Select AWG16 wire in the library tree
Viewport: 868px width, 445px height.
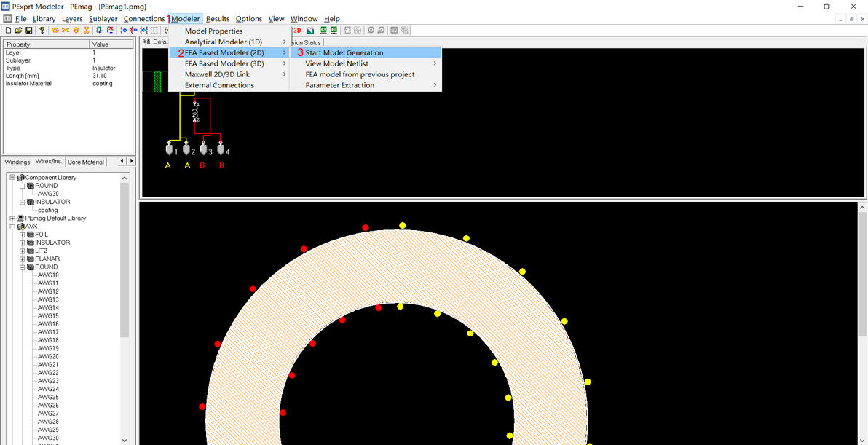(48, 324)
